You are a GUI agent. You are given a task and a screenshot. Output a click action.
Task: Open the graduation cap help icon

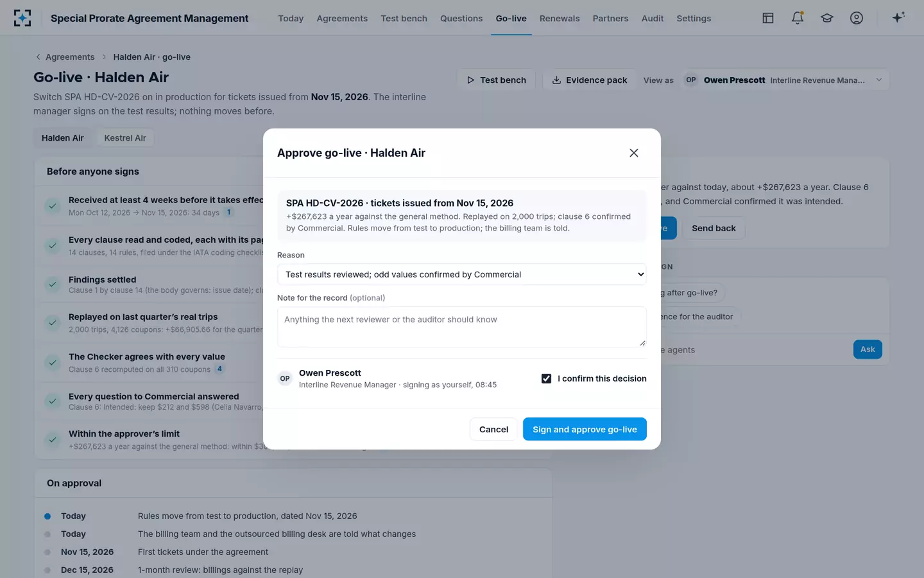pyautogui.click(x=827, y=18)
